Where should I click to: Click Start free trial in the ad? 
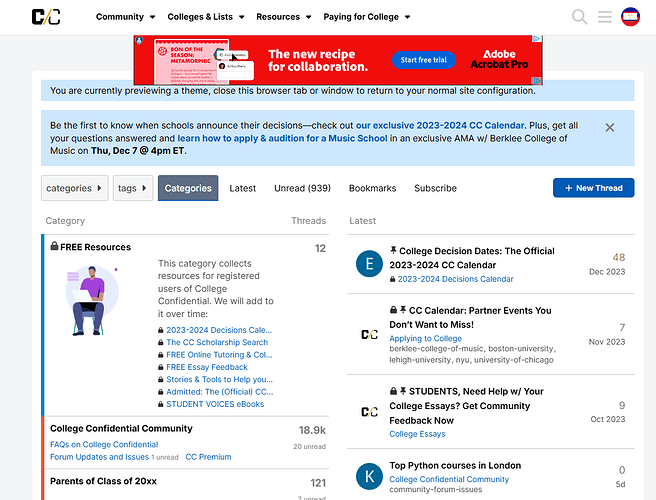point(423,60)
